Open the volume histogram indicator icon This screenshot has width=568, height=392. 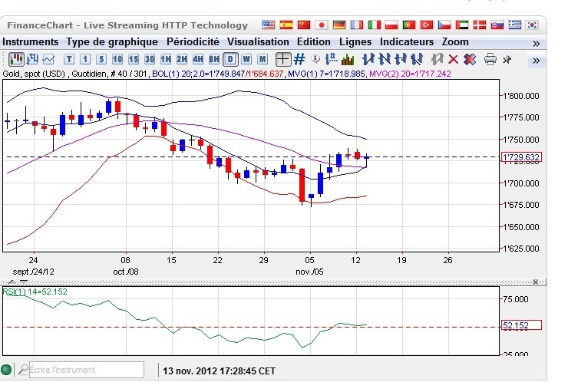[x=347, y=59]
